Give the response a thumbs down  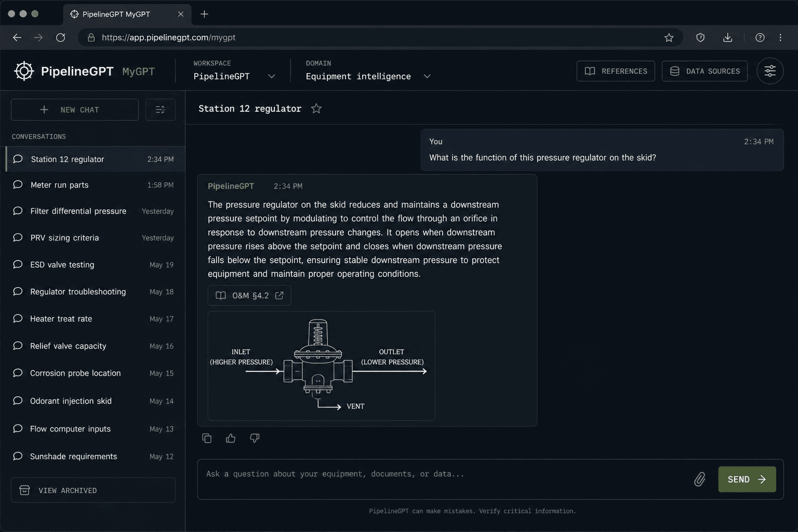click(x=255, y=438)
